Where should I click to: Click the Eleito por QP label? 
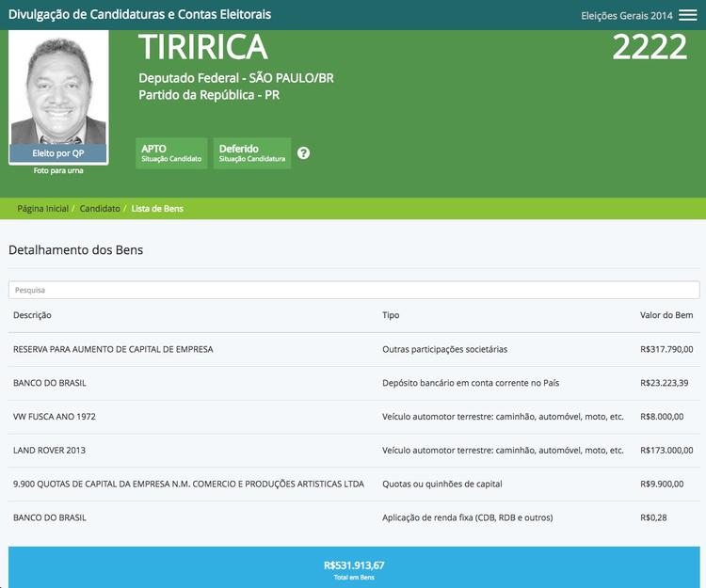(58, 153)
